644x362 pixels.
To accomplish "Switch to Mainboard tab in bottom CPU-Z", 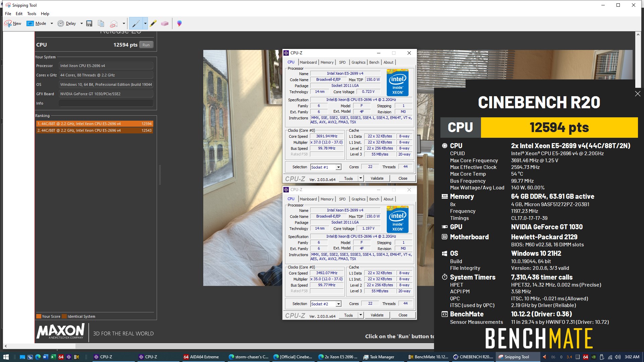I will point(308,199).
